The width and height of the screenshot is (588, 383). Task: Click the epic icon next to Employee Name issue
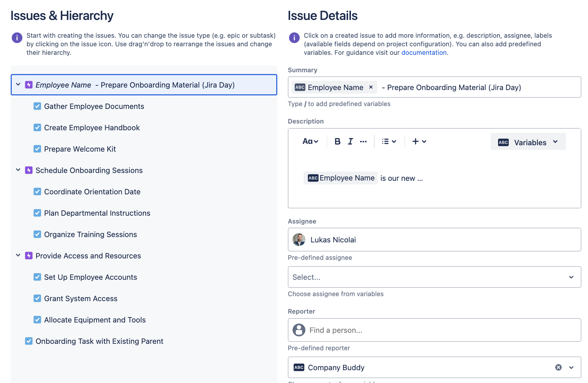point(28,85)
